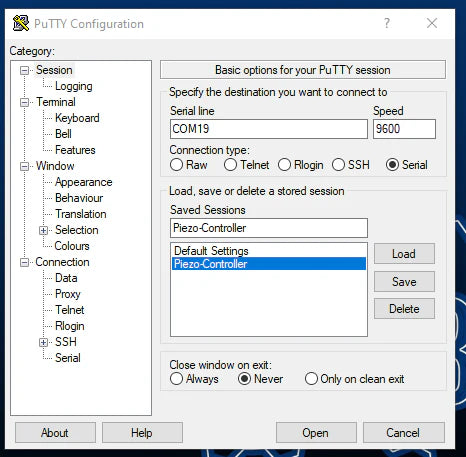Open PuTTY Help
The image size is (466, 457).
(x=142, y=433)
